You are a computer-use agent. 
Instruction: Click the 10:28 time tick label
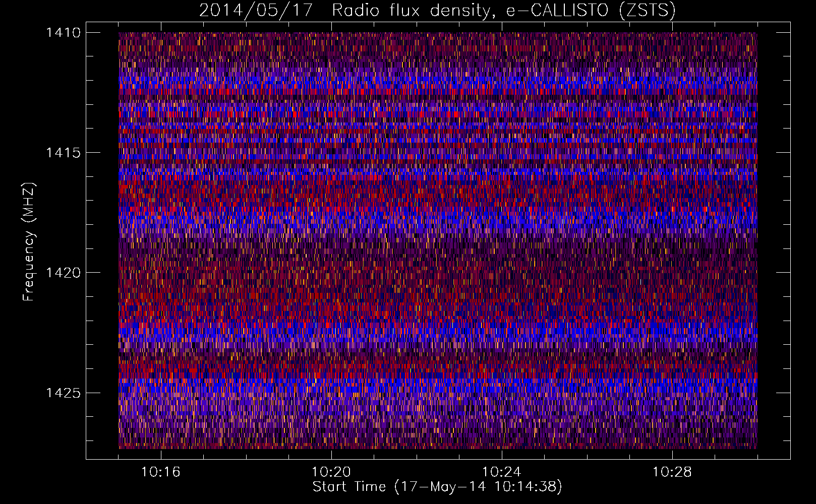(672, 472)
